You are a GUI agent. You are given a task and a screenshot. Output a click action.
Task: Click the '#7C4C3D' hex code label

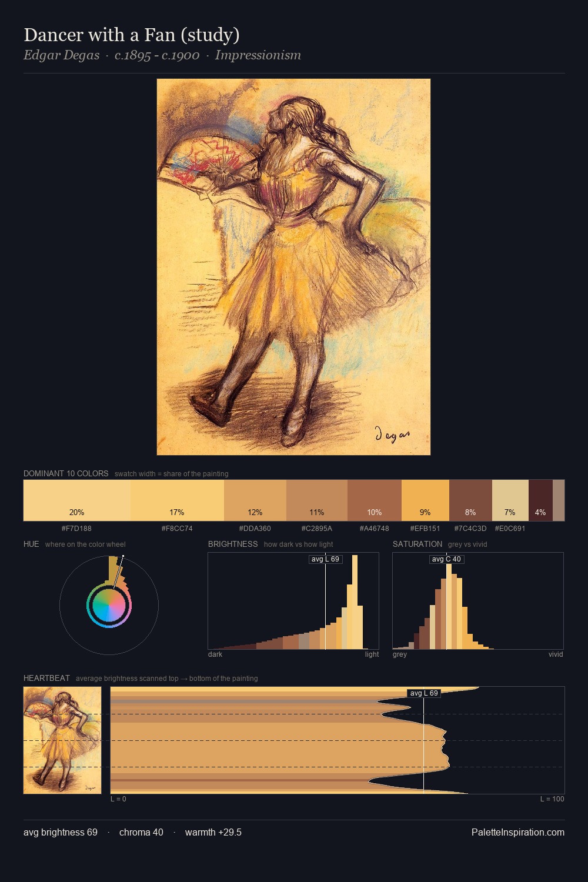(470, 528)
